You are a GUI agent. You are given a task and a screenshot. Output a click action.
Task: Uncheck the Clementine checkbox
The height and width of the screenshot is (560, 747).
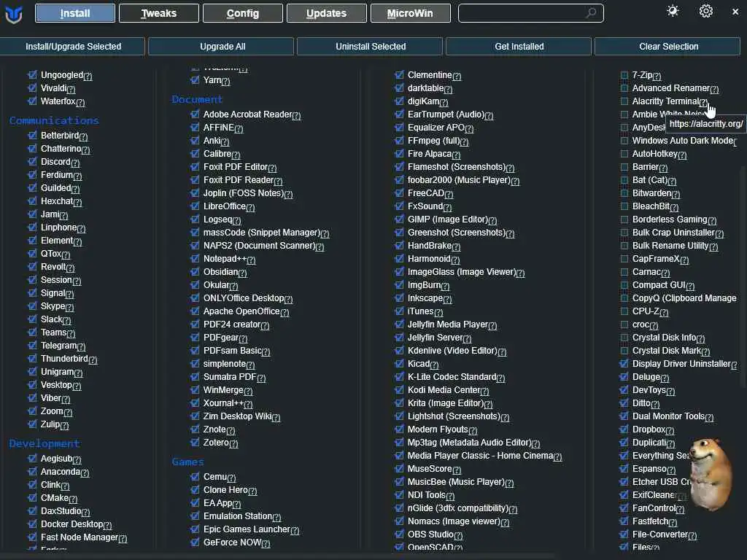(399, 75)
